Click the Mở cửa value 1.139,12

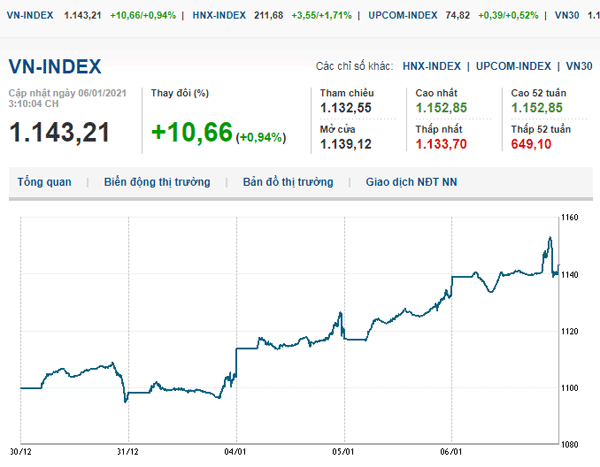click(346, 145)
